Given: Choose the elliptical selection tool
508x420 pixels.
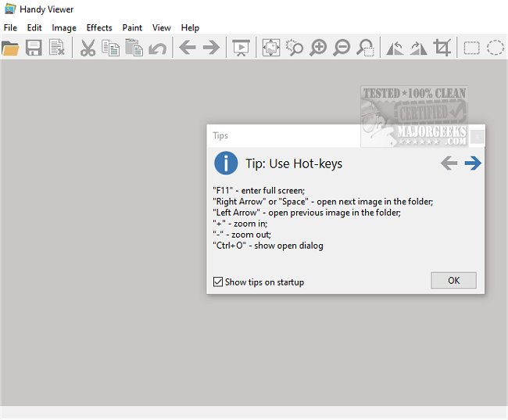Looking at the screenshot, I should coord(495,48).
